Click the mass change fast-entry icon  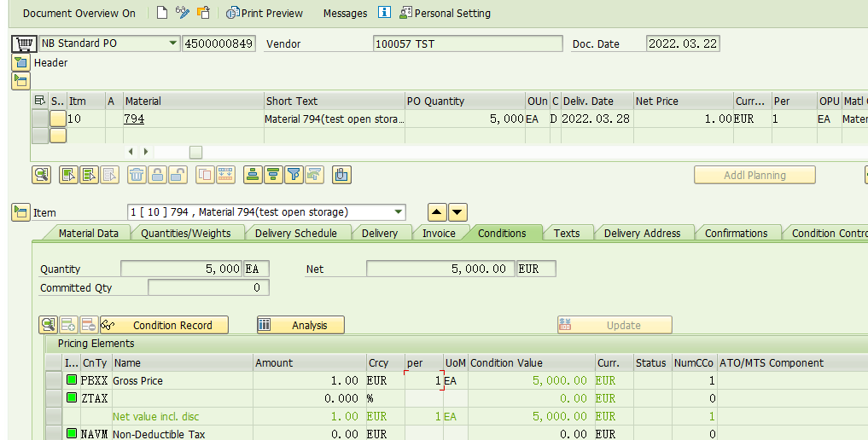pyautogui.click(x=225, y=175)
